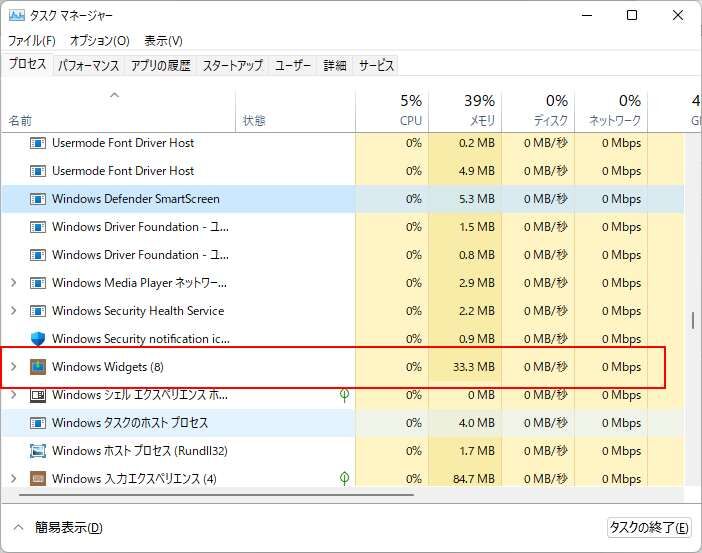
Task: Select the Windows Security notification row name
Action: point(141,339)
